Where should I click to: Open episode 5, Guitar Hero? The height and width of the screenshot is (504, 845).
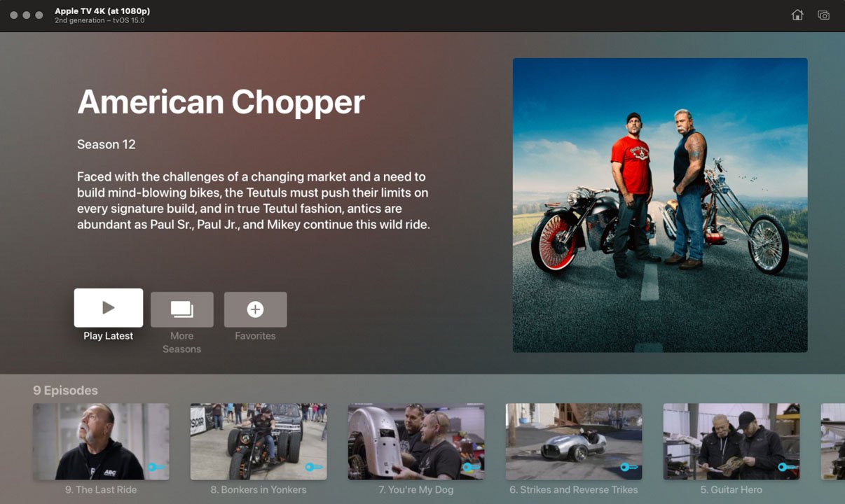tap(731, 441)
